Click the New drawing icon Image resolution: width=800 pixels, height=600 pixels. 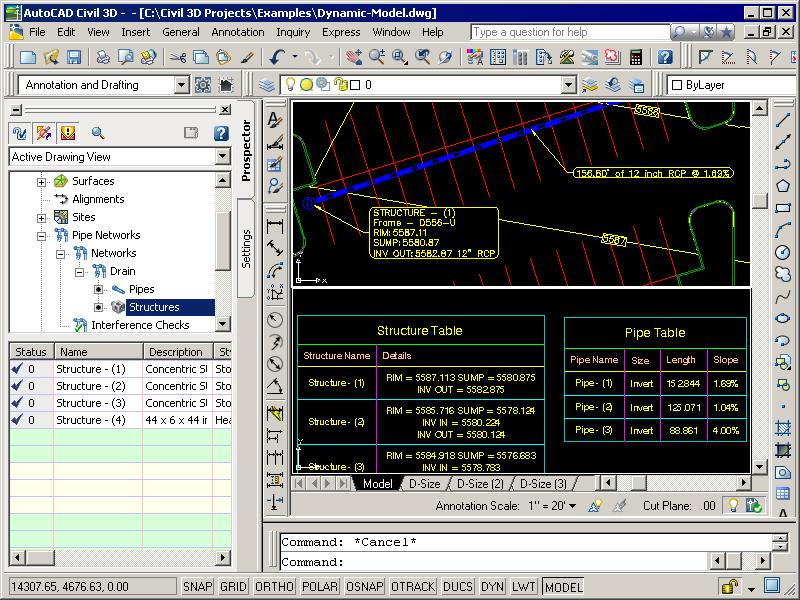[x=28, y=57]
